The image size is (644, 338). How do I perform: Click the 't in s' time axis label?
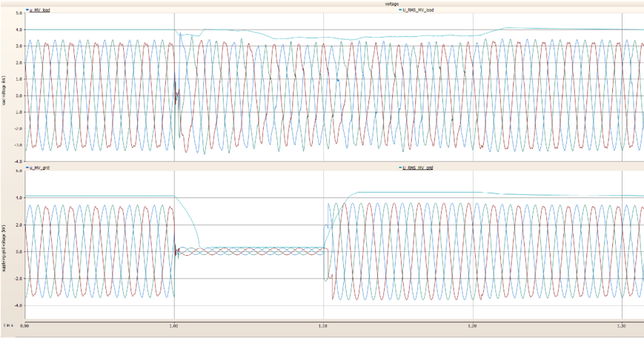pos(9,325)
